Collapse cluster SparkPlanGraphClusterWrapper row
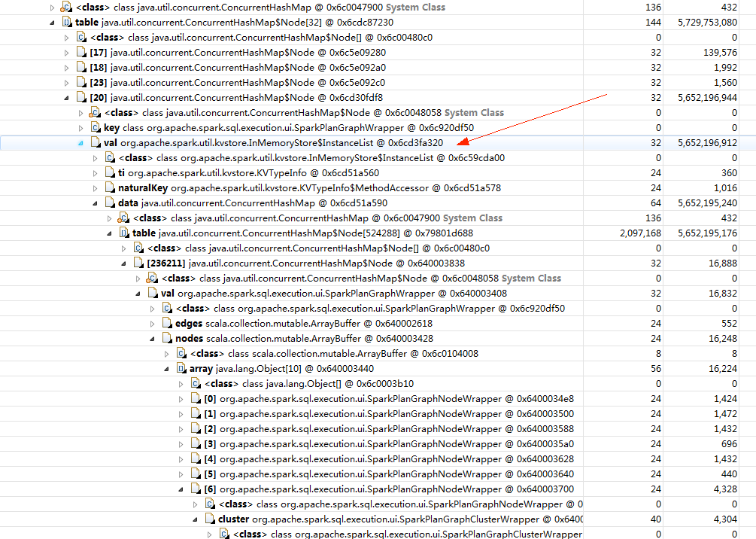The width and height of the screenshot is (756, 539). pyautogui.click(x=196, y=519)
